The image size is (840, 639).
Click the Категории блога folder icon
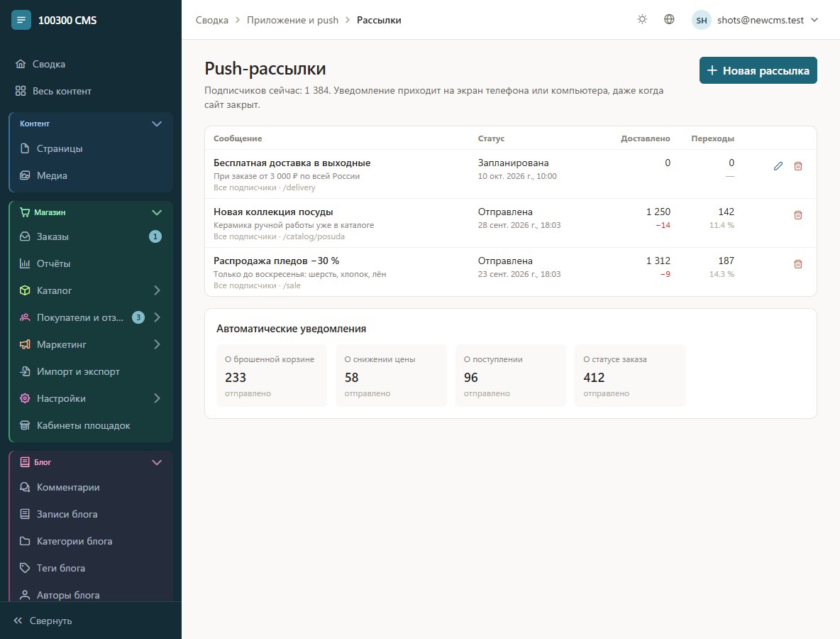coord(25,541)
